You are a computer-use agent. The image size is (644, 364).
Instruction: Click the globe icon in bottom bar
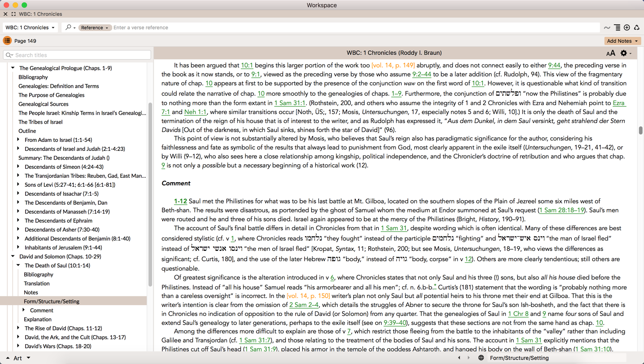(x=481, y=358)
